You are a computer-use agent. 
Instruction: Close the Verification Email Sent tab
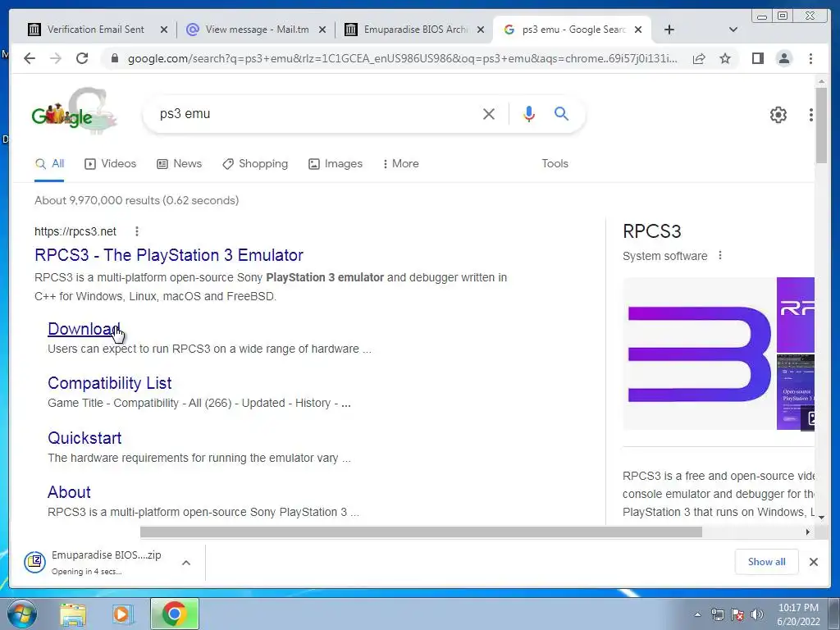[x=164, y=30]
